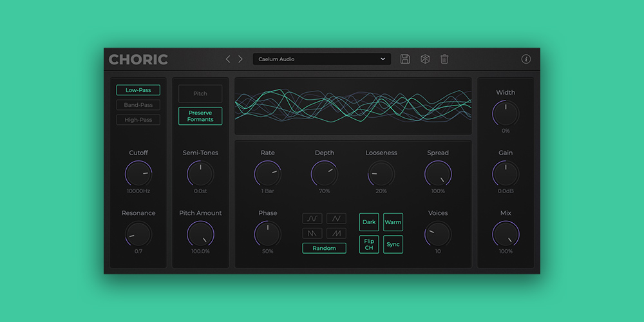The image size is (644, 322).
Task: Select the triangle LFO waveform shape icon
Action: click(x=336, y=218)
